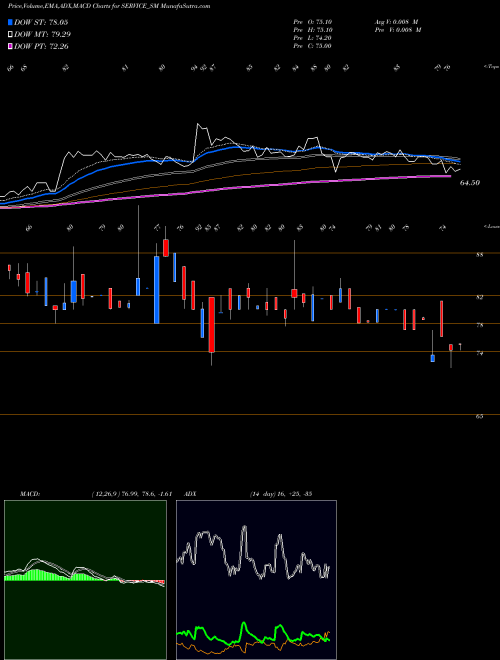500x660 pixels.
Task: Click the magenta DOW PT legend swatch
Action: (x=10, y=46)
